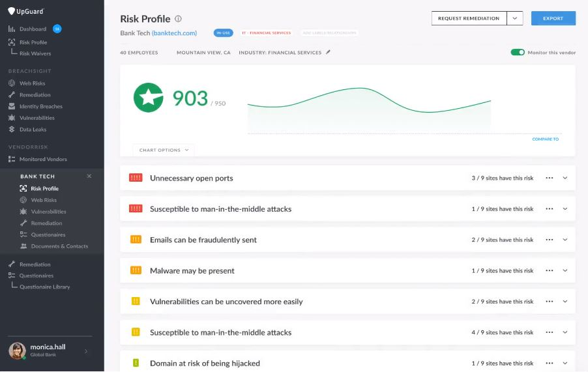The height and width of the screenshot is (372, 588).
Task: Click the Export button
Action: point(553,18)
